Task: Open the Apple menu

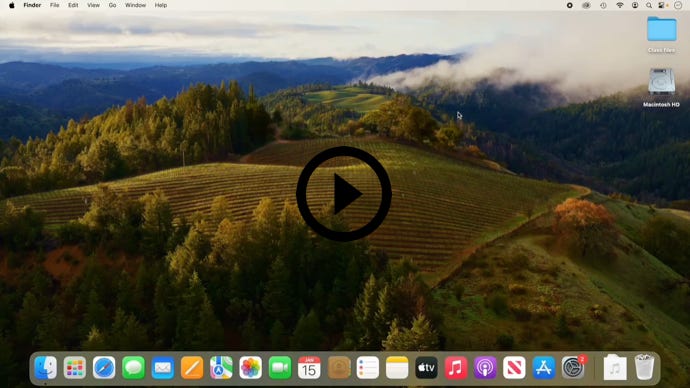Action: (11, 5)
